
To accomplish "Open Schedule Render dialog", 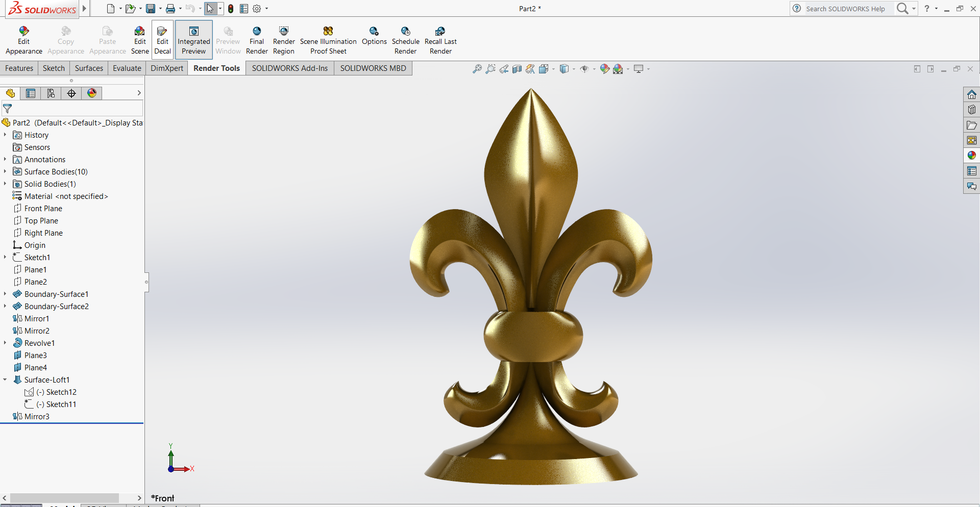I will pos(406,40).
